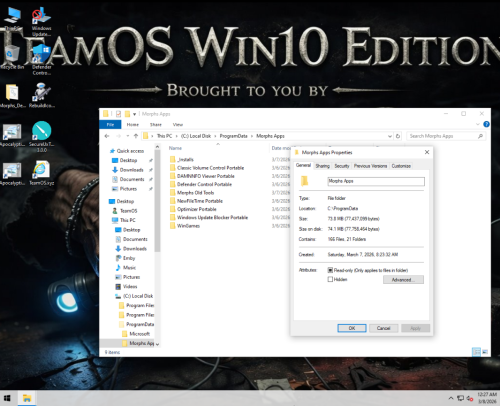Select Microsoft folder in navigation tree
The height and width of the screenshot is (406, 500).
[x=139, y=334]
